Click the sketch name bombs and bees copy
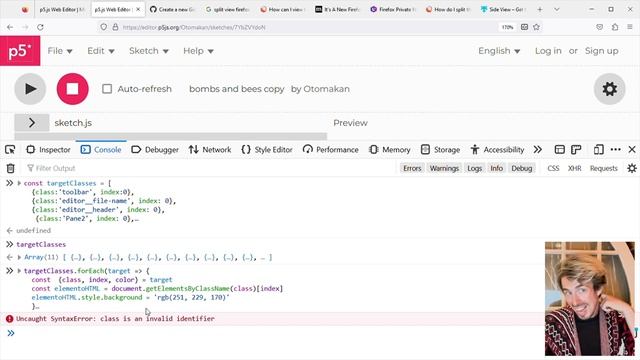The width and height of the screenshot is (640, 360). [237, 89]
